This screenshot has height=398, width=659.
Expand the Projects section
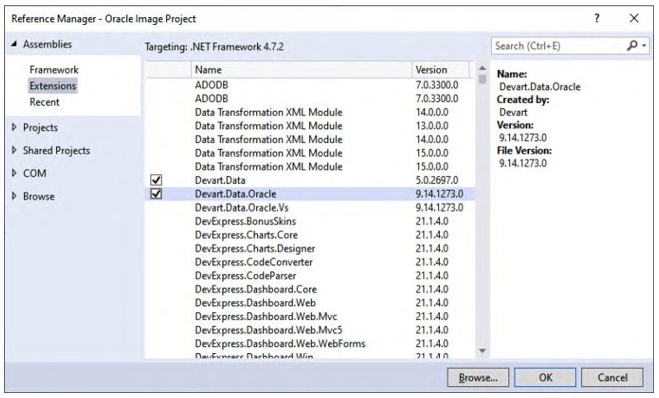tap(14, 127)
